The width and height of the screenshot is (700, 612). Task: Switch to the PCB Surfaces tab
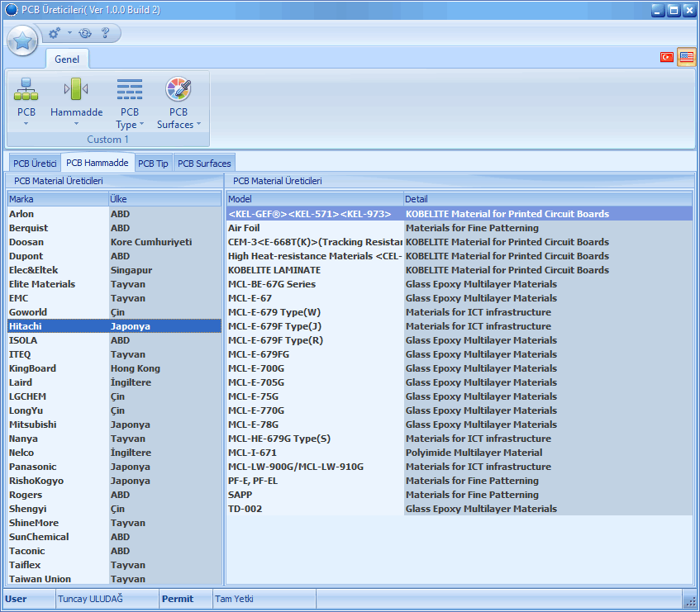pyautogui.click(x=204, y=164)
